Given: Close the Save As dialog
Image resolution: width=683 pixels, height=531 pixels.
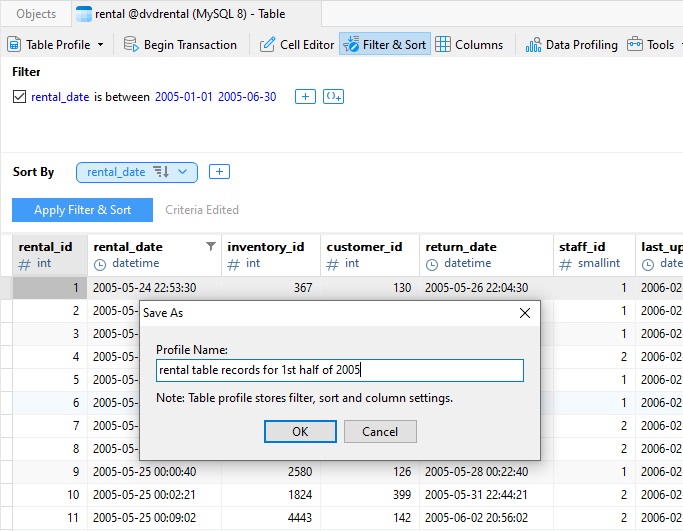Looking at the screenshot, I should coord(525,313).
